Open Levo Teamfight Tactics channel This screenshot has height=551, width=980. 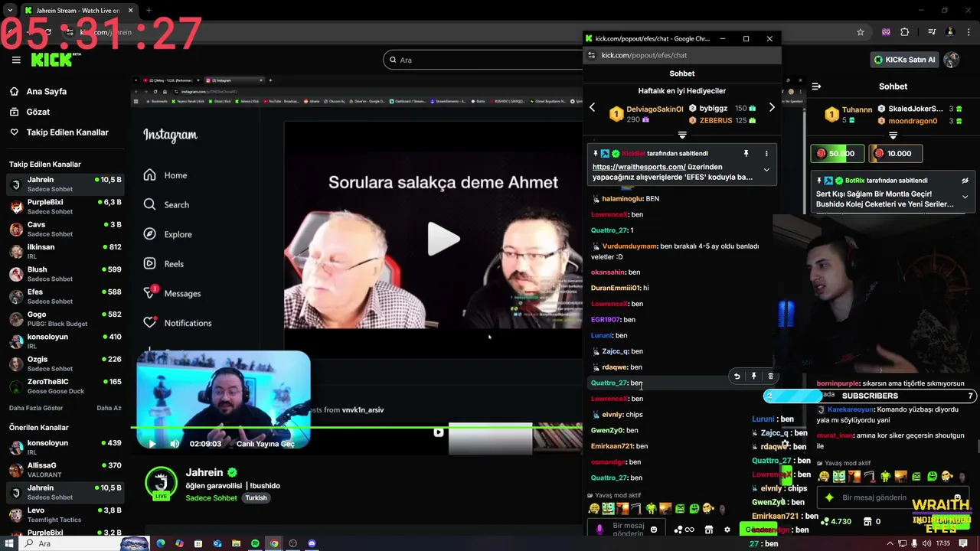pos(64,514)
